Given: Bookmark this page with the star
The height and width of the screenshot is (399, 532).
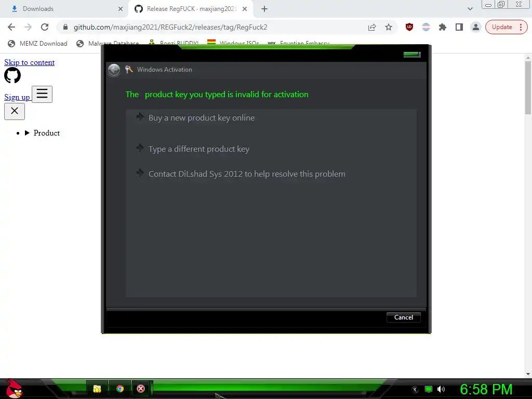Looking at the screenshot, I should pyautogui.click(x=389, y=27).
